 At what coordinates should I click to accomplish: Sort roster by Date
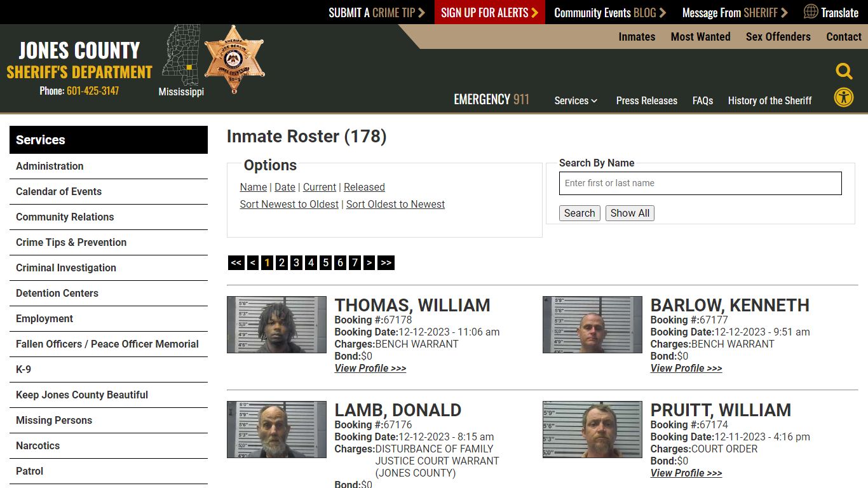(x=285, y=187)
